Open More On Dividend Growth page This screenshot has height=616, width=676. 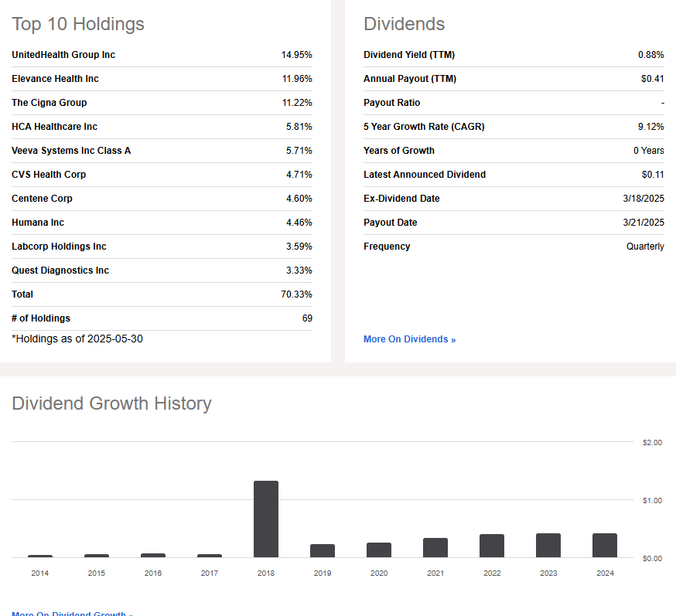(x=71, y=613)
